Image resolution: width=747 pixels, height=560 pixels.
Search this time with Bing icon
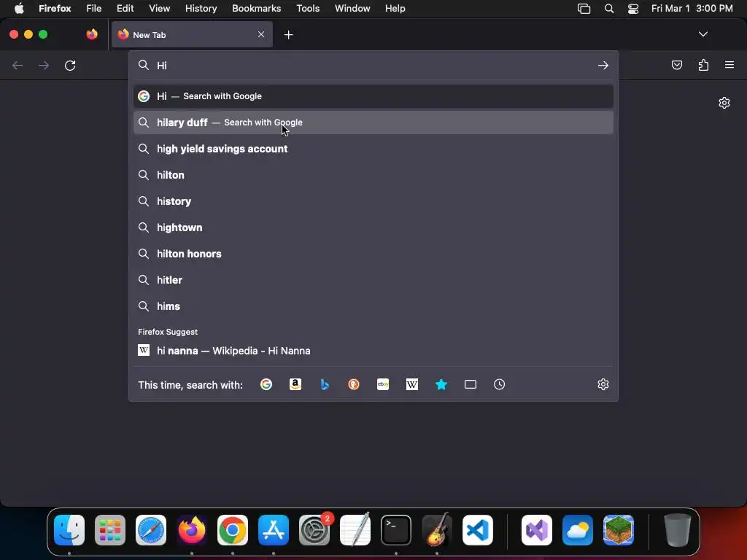pos(325,384)
